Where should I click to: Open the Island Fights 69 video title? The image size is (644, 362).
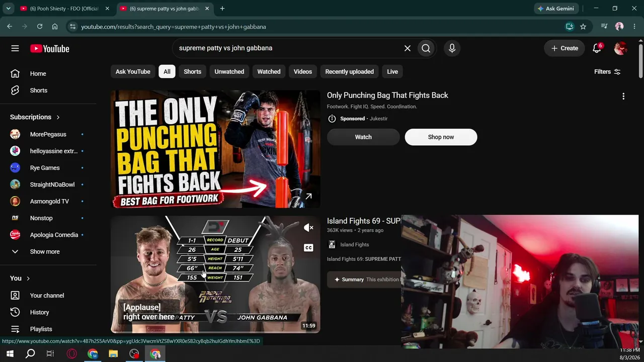[364, 221]
